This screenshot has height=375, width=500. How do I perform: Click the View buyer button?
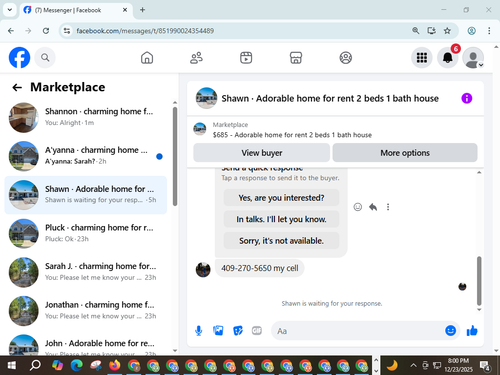point(262,153)
